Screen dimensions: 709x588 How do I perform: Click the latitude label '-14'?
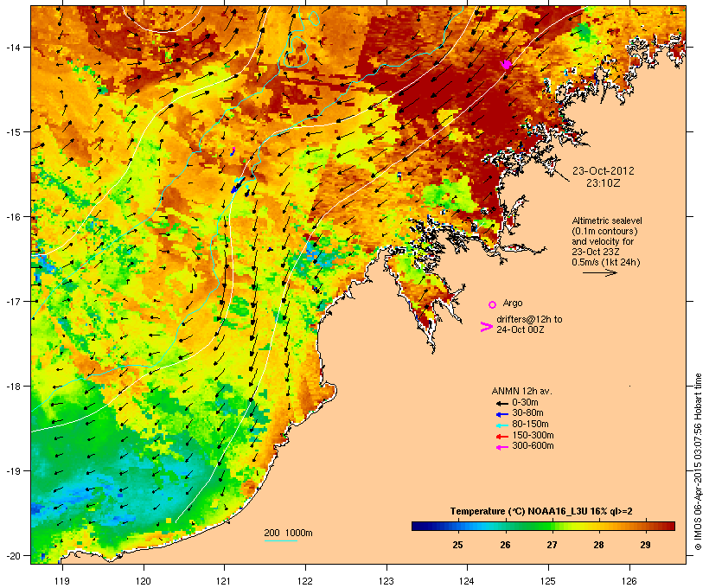(12, 47)
